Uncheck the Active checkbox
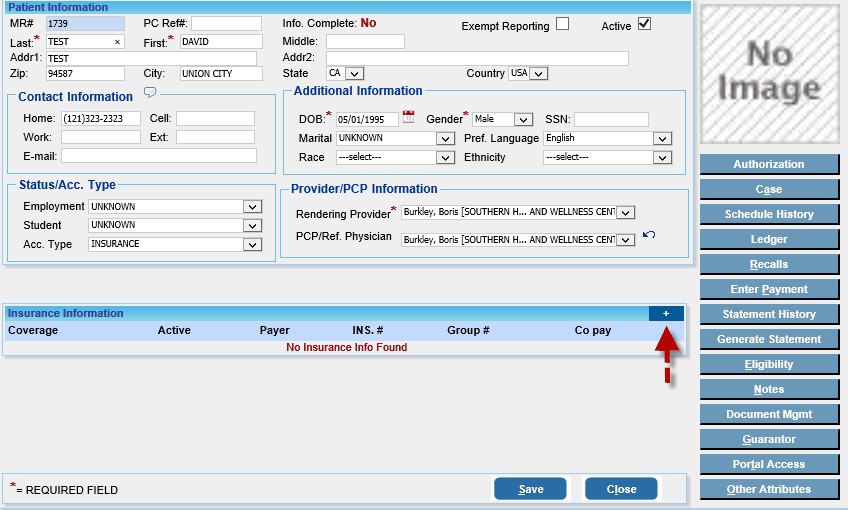Screen dimensions: 848x510 click(x=644, y=24)
